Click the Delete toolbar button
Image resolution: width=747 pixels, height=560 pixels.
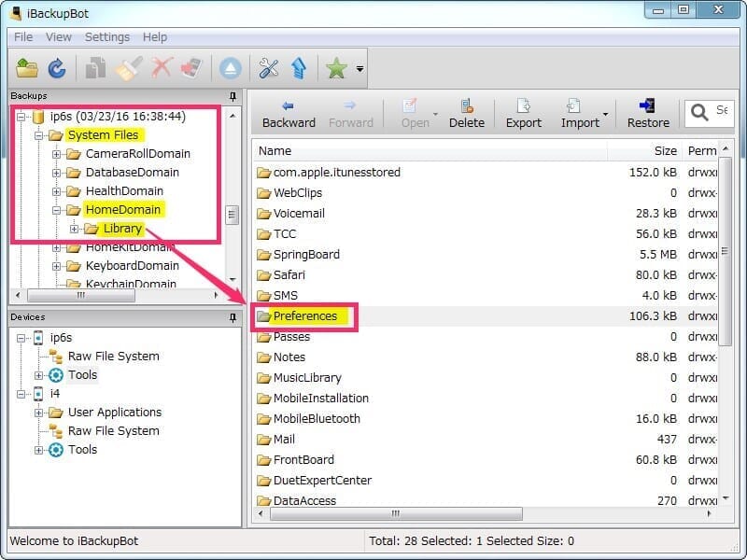466,113
